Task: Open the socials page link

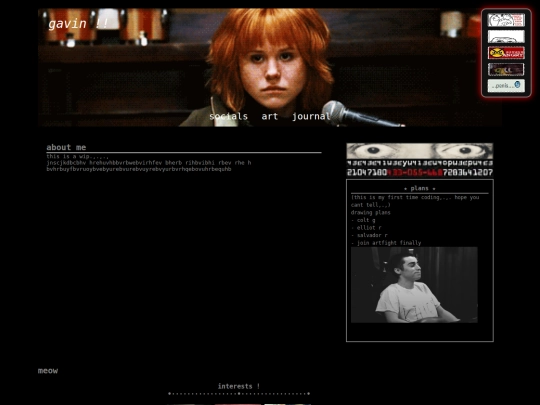Action: 228,116
